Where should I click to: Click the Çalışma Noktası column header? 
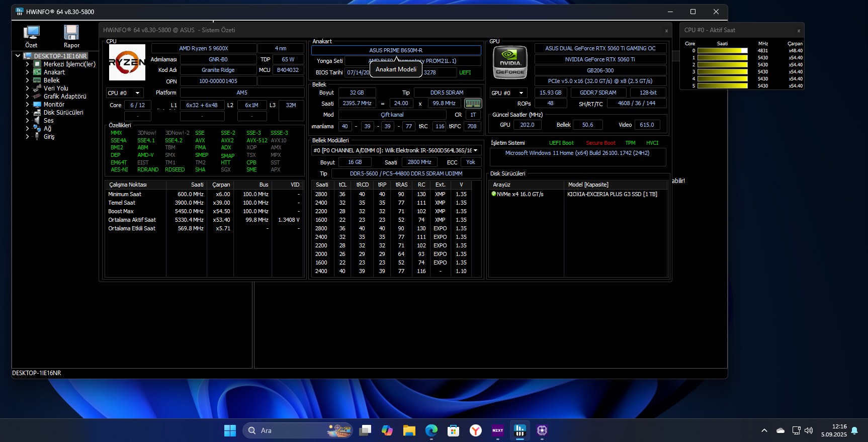coord(135,185)
